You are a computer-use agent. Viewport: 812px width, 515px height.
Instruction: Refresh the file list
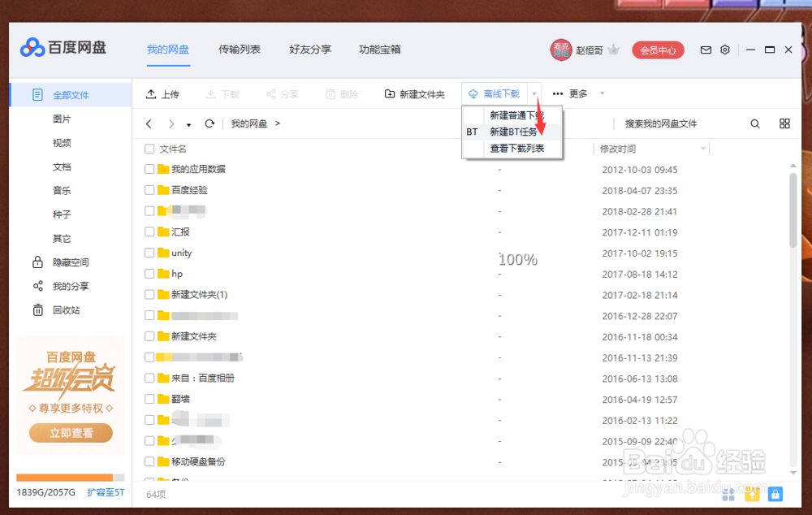[209, 123]
